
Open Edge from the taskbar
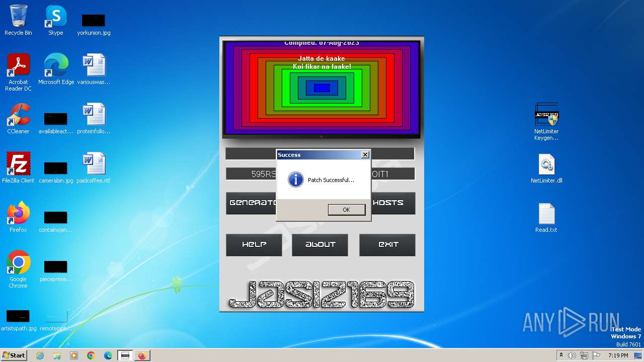pyautogui.click(x=108, y=355)
